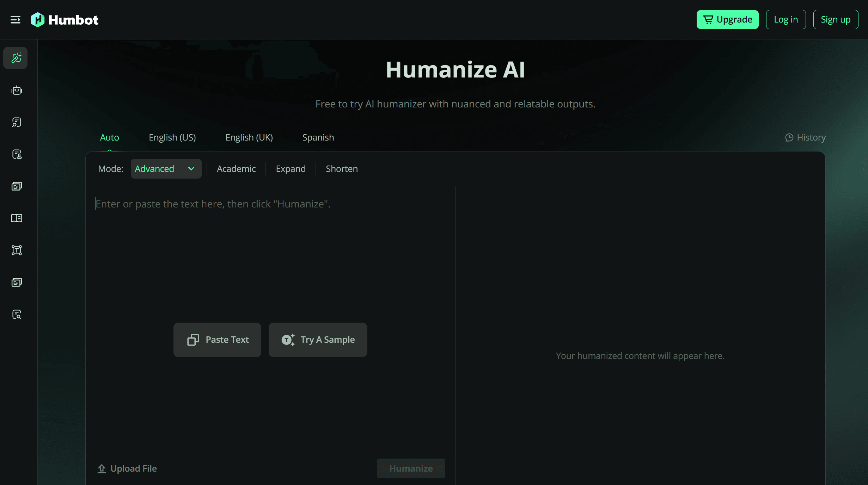Screen dimensions: 868x485
Task: Open the AI Detector robot tool
Action: [x=16, y=90]
